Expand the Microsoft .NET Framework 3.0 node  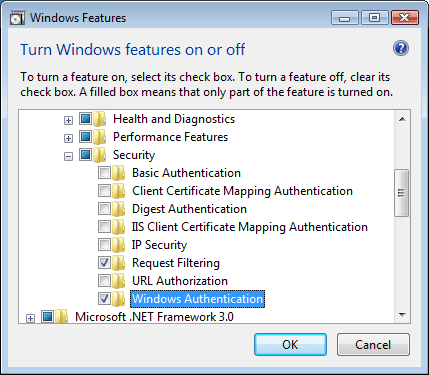tap(30, 318)
